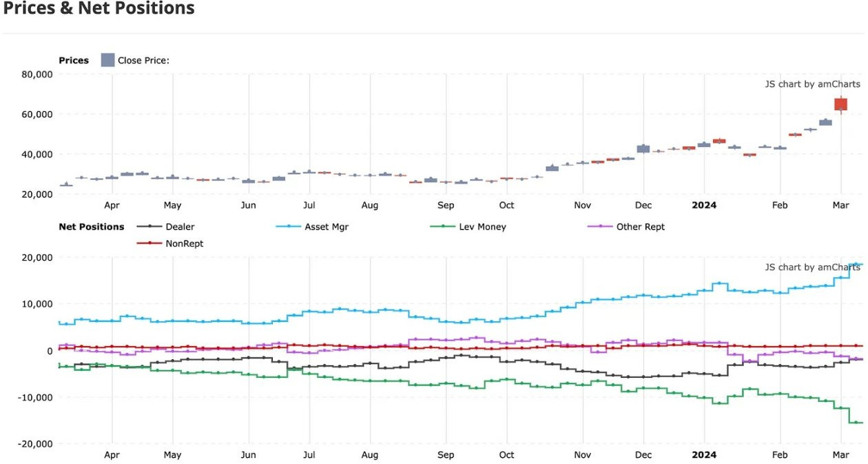Select the large red March candlestick
Viewport: 868px width, 464px height.
[x=840, y=104]
